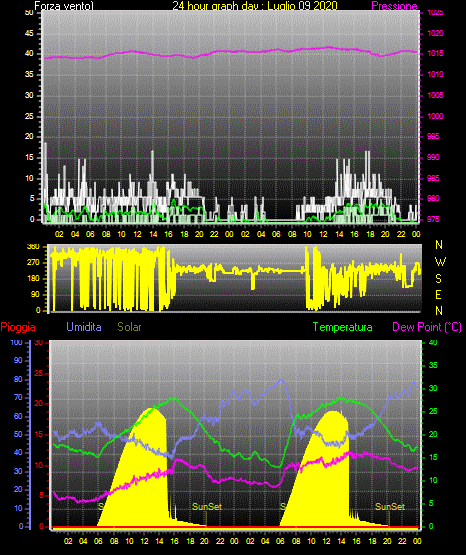Screen dimensions: 466x555
Task: Click the 1000 pressure axis value
Action: coord(435,116)
